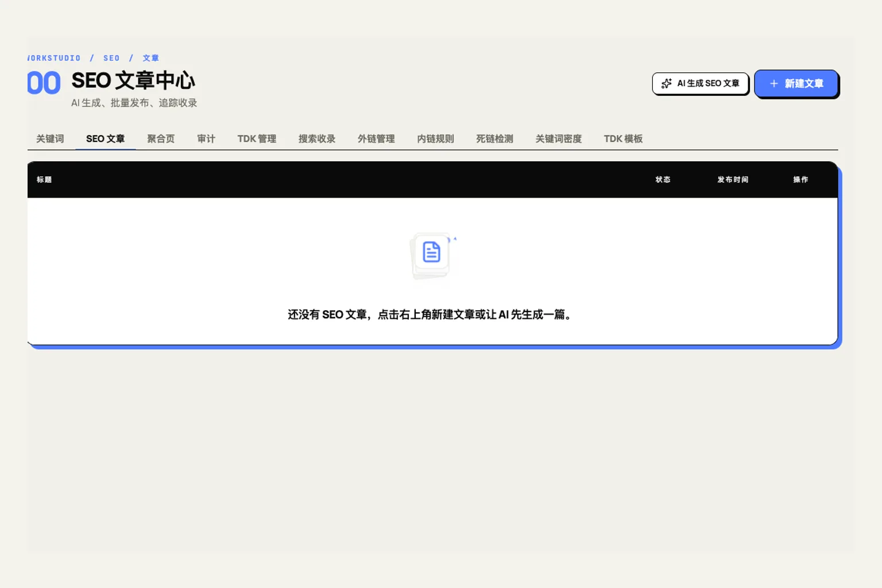Image resolution: width=882 pixels, height=588 pixels.
Task: Go to the 死链检测 tab
Action: click(494, 139)
